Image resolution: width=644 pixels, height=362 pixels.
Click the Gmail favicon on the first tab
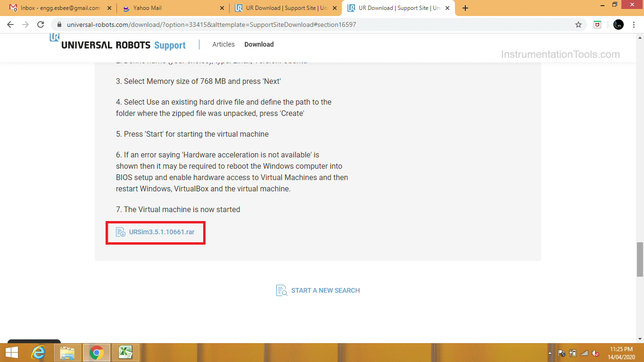click(x=13, y=8)
